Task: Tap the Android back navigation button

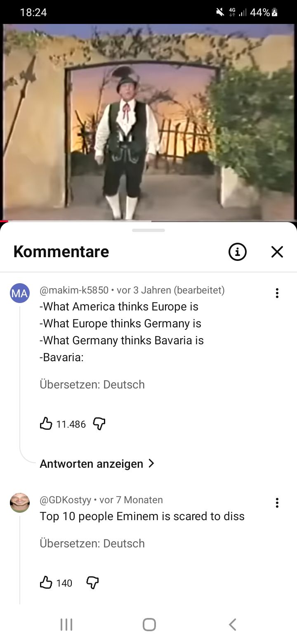Action: (233, 624)
